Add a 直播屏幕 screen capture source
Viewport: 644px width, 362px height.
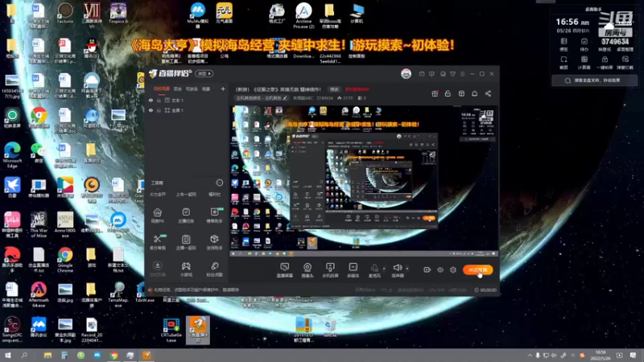[x=284, y=270]
